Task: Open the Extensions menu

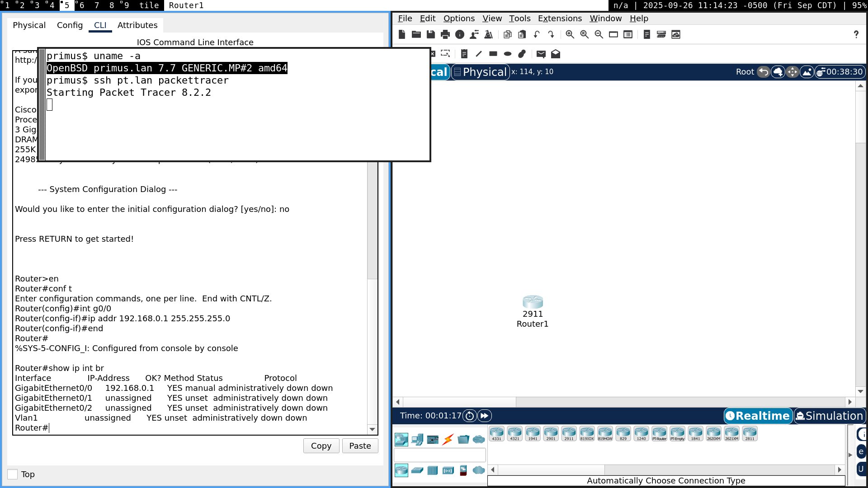Action: point(560,19)
